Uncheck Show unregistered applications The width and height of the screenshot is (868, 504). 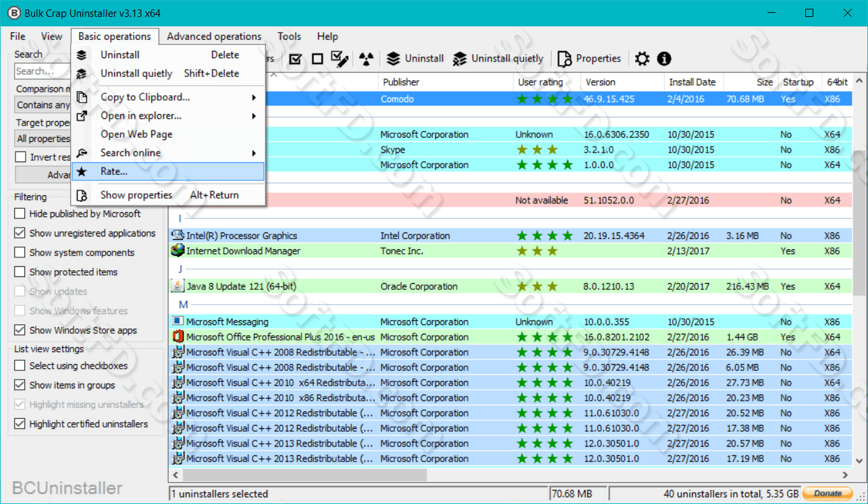20,233
